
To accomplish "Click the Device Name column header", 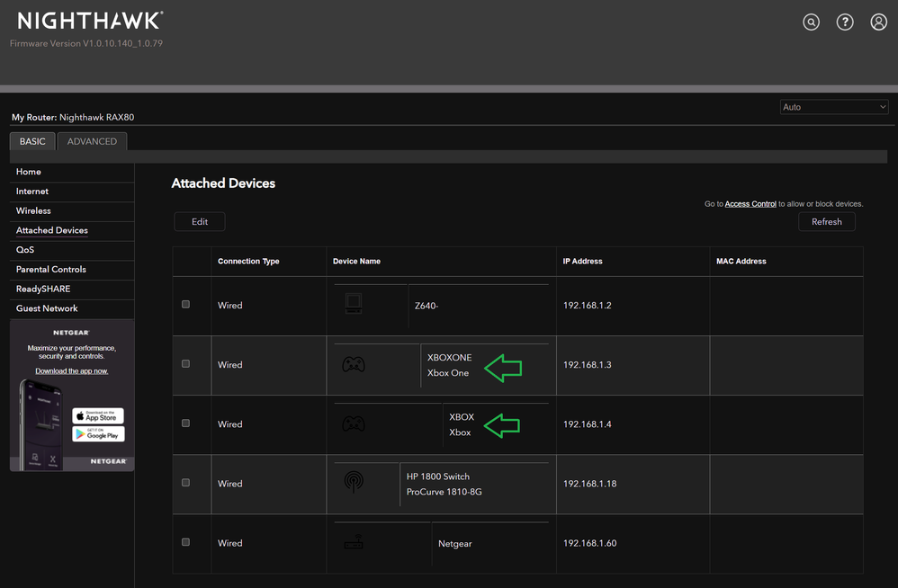I will pos(357,262).
